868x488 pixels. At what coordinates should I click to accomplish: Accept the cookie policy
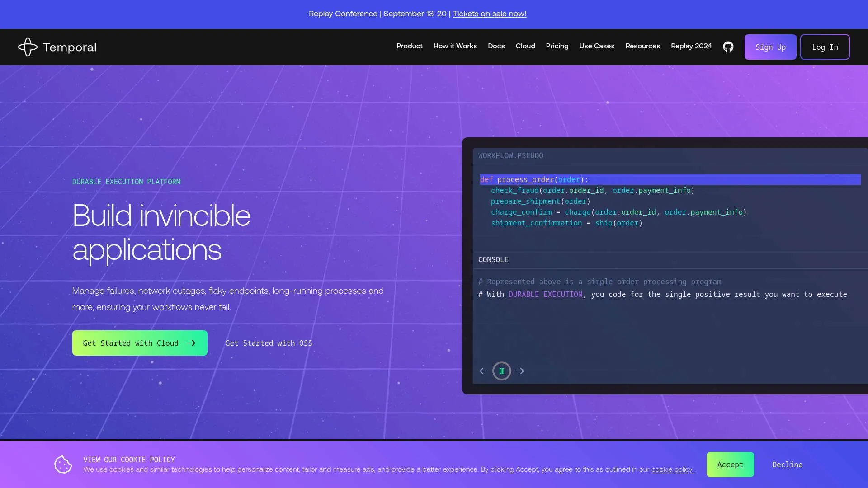coord(730,465)
